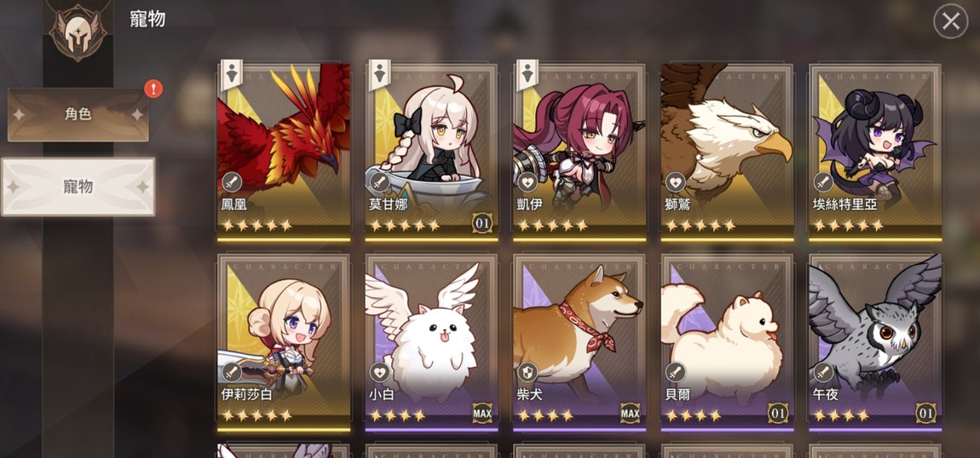Viewport: 980px width, 458px height.
Task: Click the 01 level badge on 莫甘娜 card
Action: click(x=481, y=223)
